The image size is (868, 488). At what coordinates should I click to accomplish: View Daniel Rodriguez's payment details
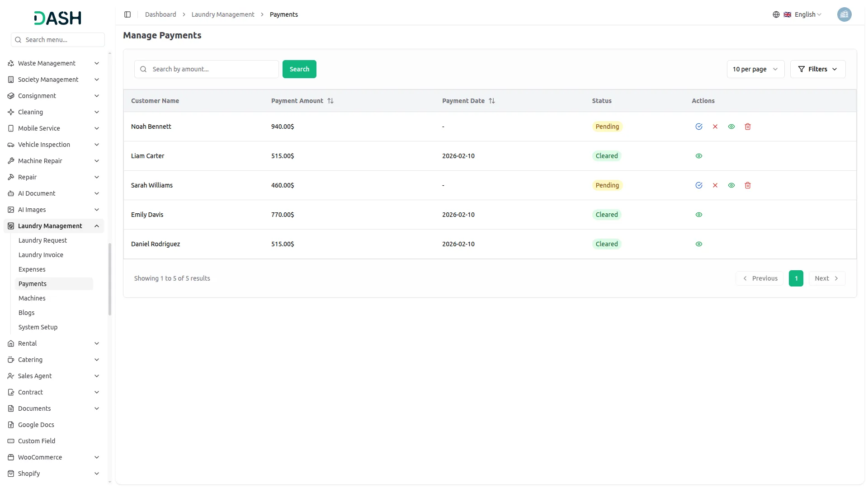click(x=699, y=244)
